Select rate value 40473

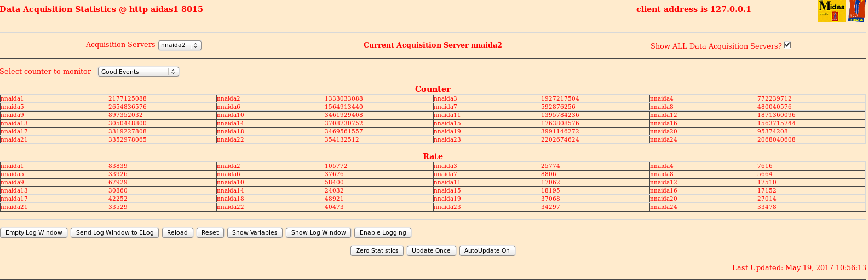click(334, 207)
